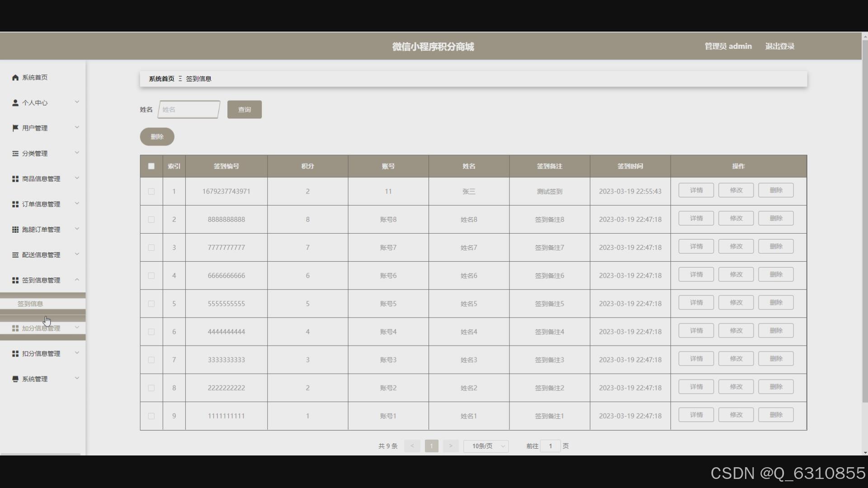The height and width of the screenshot is (488, 868).
Task: Open the 签到信息 submenu item
Action: pos(30,304)
